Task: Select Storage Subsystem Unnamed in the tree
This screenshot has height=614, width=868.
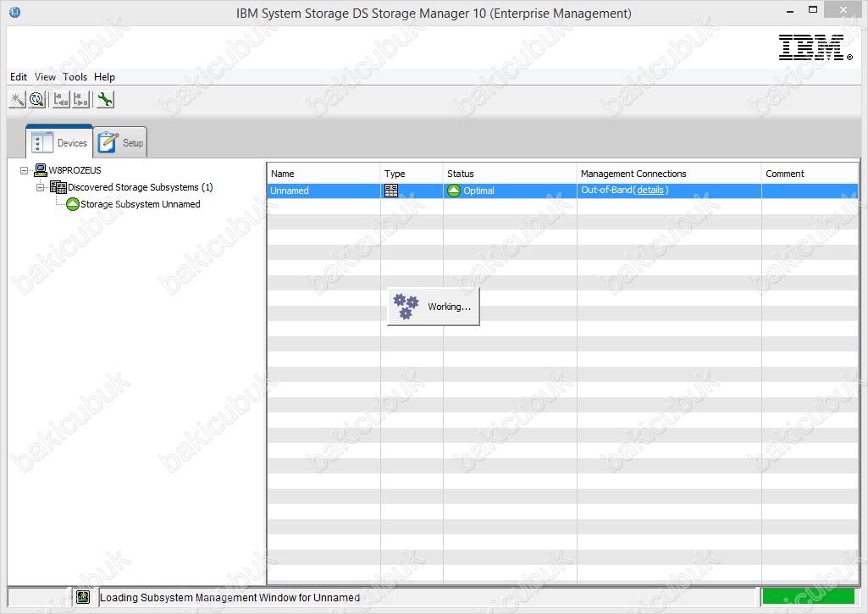Action: tap(140, 204)
